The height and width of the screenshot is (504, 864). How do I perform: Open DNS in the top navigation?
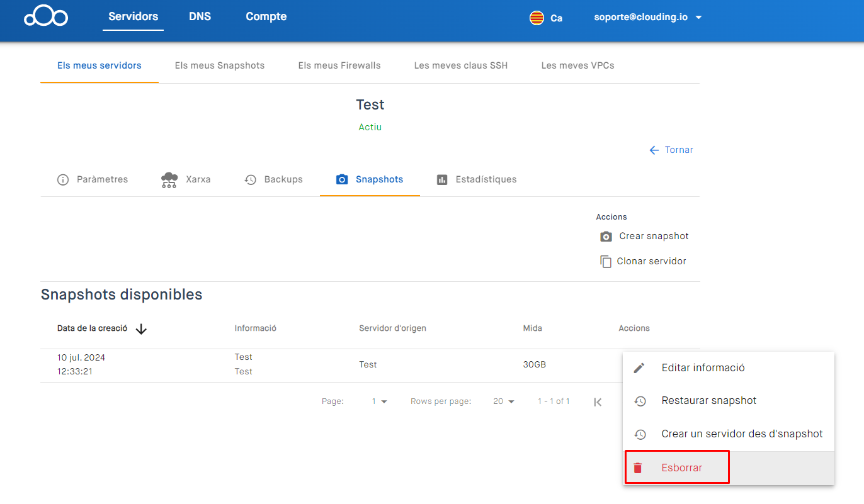[200, 17]
